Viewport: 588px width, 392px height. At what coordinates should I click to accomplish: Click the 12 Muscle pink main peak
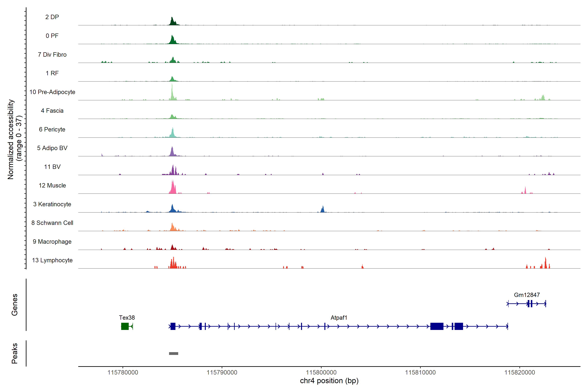pos(172,188)
